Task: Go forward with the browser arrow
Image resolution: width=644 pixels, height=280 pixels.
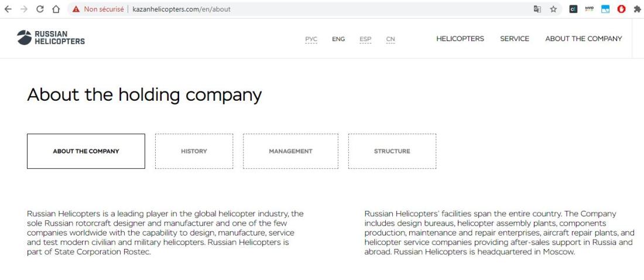Action: click(x=24, y=9)
